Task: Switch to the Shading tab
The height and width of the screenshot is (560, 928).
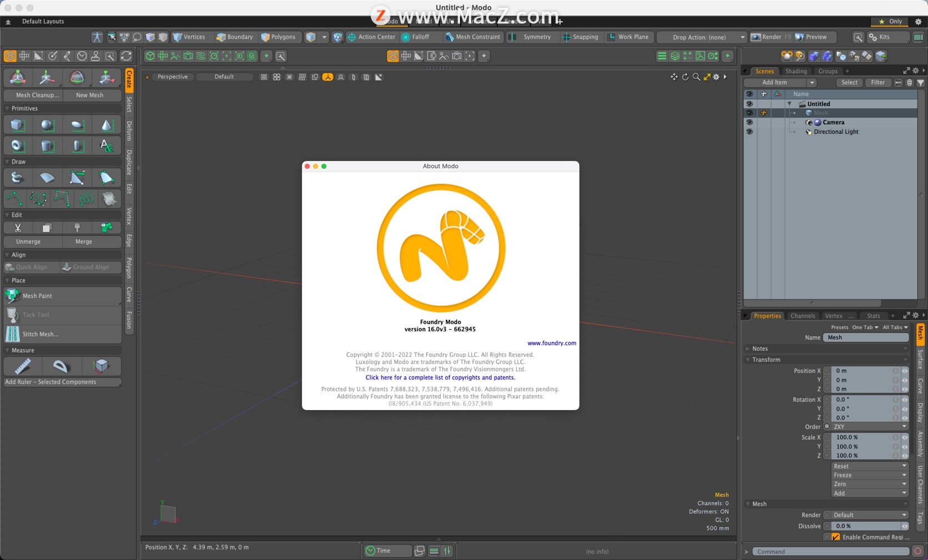Action: tap(796, 71)
